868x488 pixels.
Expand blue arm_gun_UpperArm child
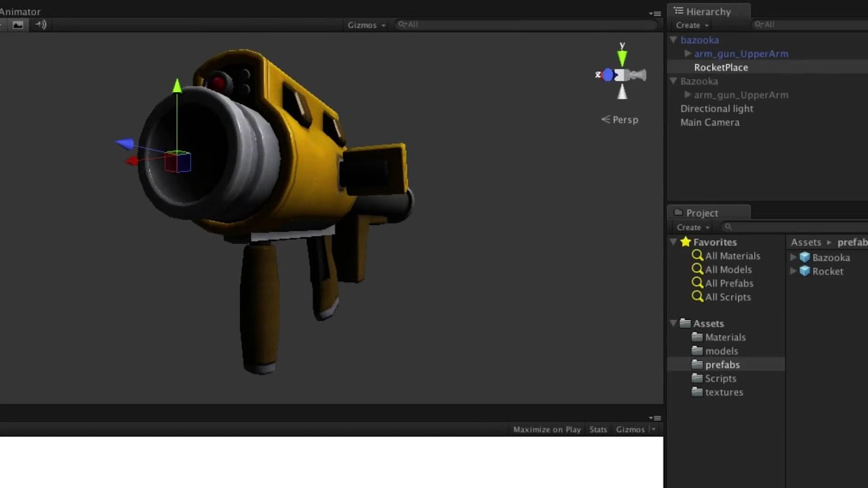tap(688, 54)
